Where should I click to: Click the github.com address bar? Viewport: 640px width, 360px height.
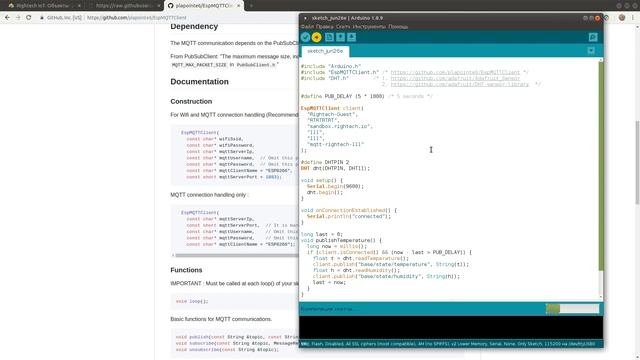pos(137,18)
